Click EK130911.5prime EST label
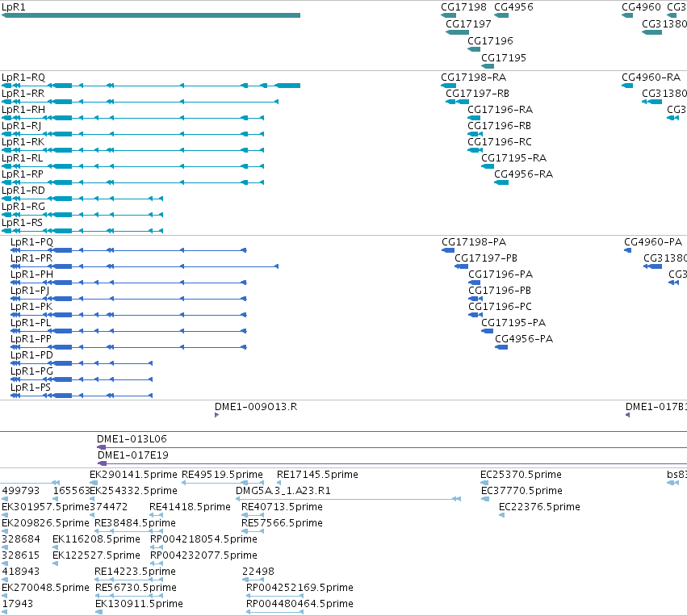 (139, 604)
